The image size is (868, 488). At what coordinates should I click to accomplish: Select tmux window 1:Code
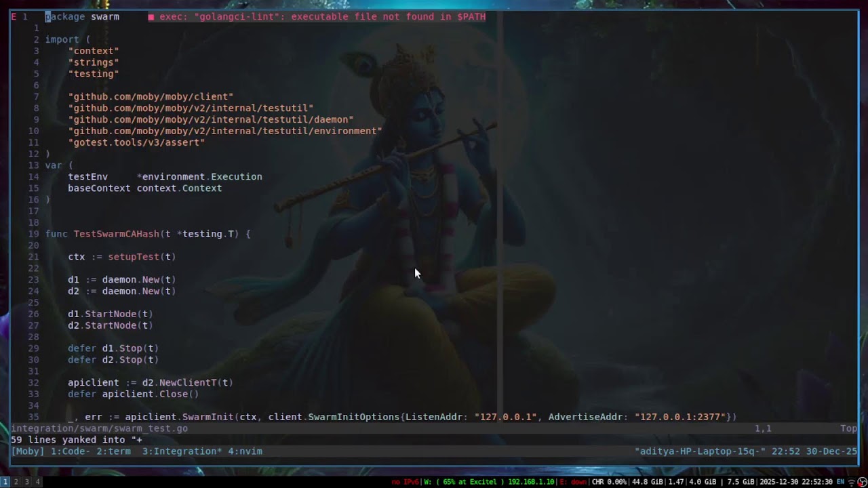click(71, 451)
